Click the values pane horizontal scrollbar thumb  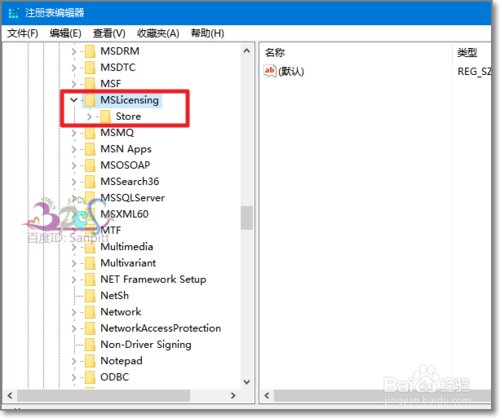pos(382,396)
